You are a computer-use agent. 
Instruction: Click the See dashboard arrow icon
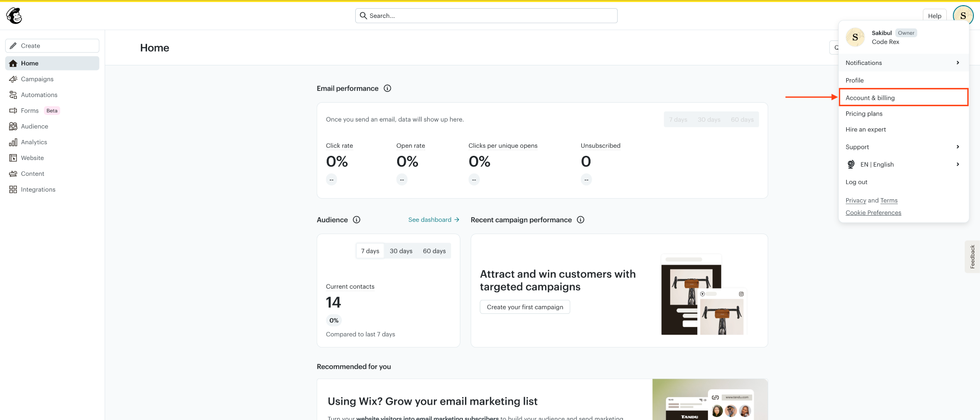click(x=457, y=220)
